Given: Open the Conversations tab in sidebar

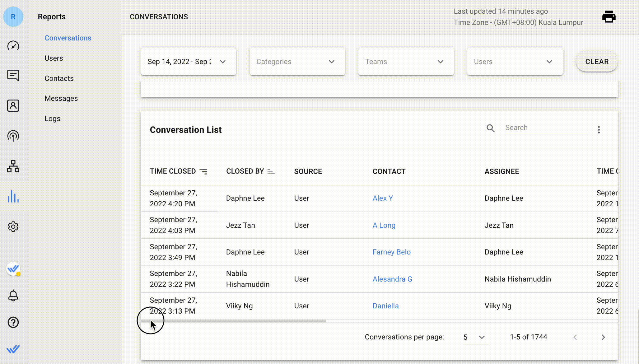Looking at the screenshot, I should (x=68, y=38).
